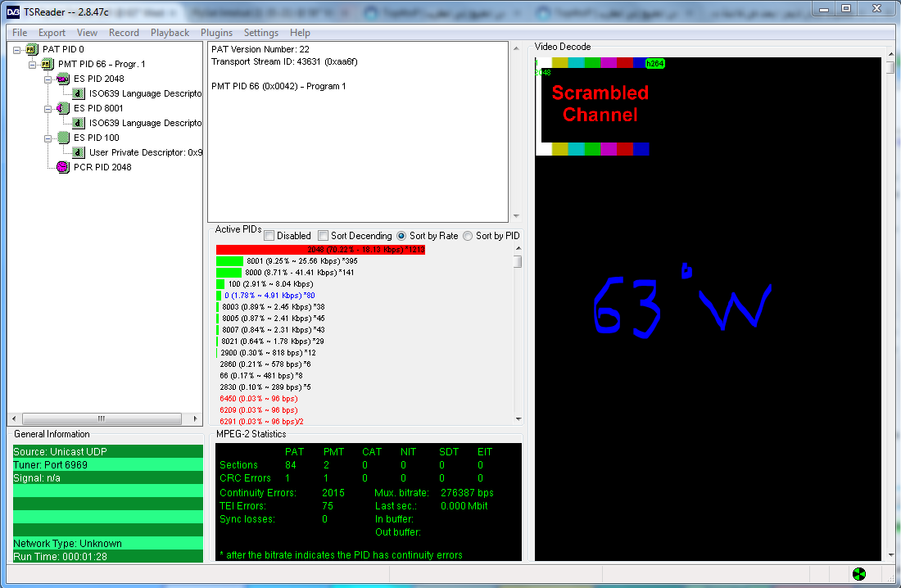Collapse the PAT PID 0 tree node
Screen dimensions: 901x588
[17, 49]
